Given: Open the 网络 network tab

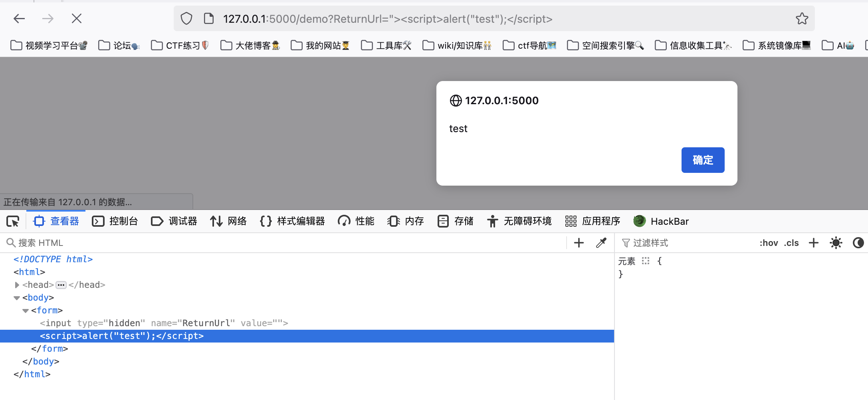Looking at the screenshot, I should (x=228, y=221).
